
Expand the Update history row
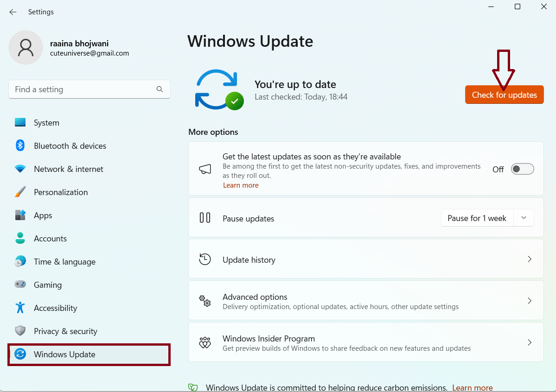click(529, 259)
